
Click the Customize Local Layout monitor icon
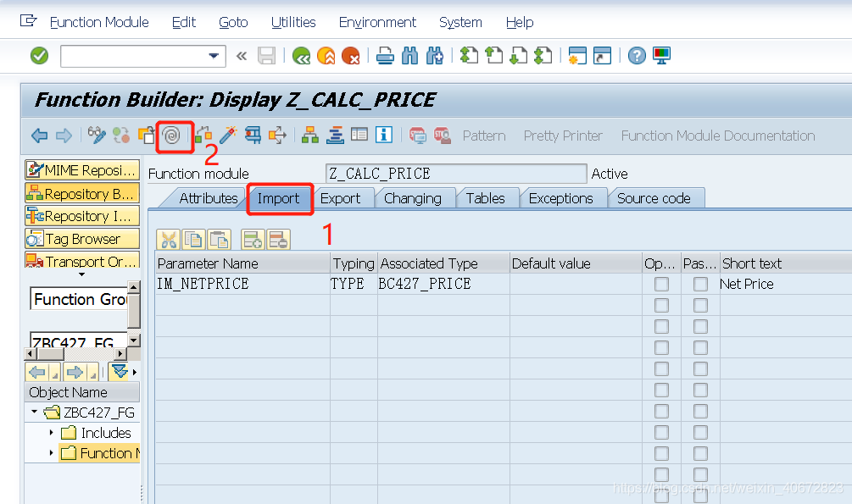(x=662, y=55)
